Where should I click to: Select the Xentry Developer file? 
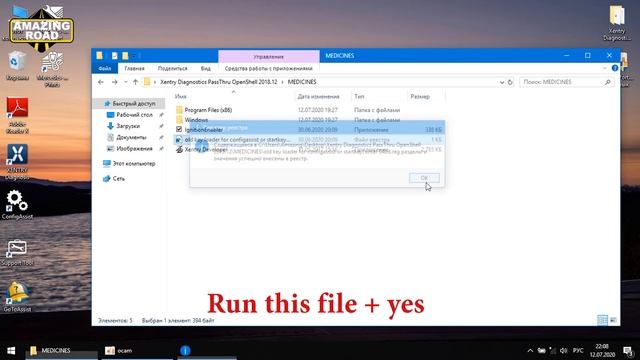[x=205, y=149]
